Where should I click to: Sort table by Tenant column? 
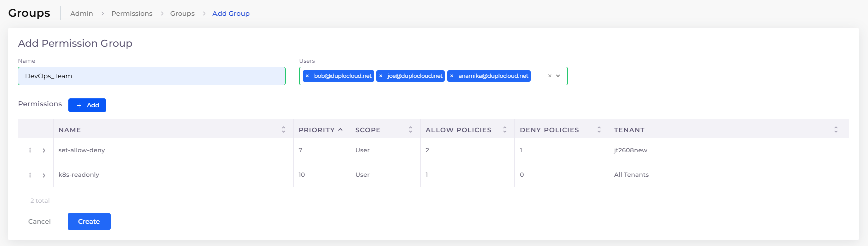836,130
